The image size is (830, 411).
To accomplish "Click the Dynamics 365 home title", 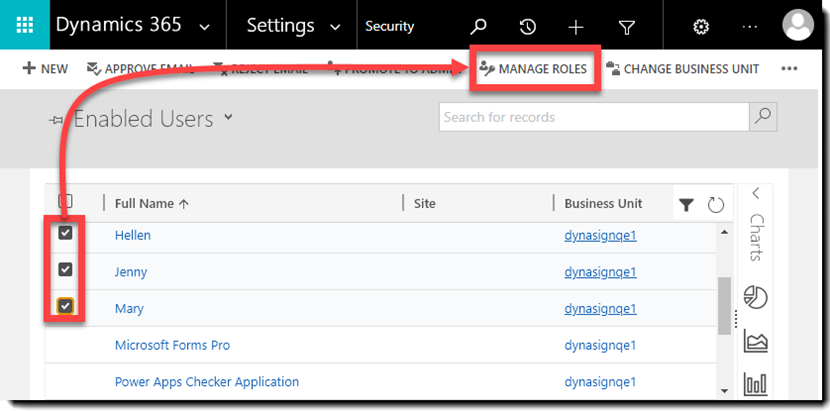I will [x=119, y=25].
